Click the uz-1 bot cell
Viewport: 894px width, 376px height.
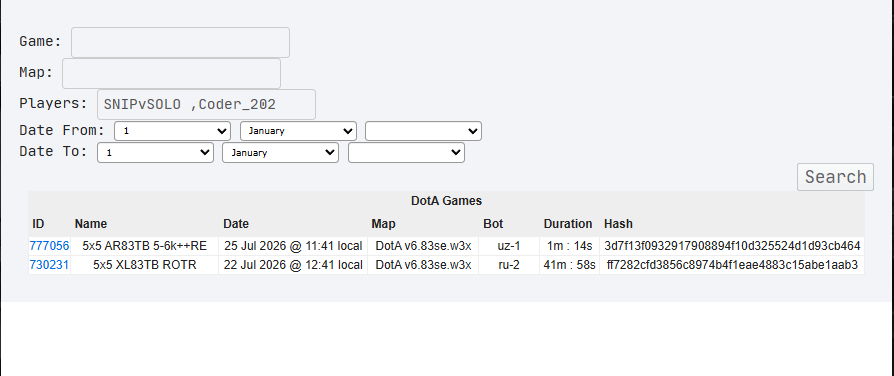(x=509, y=246)
